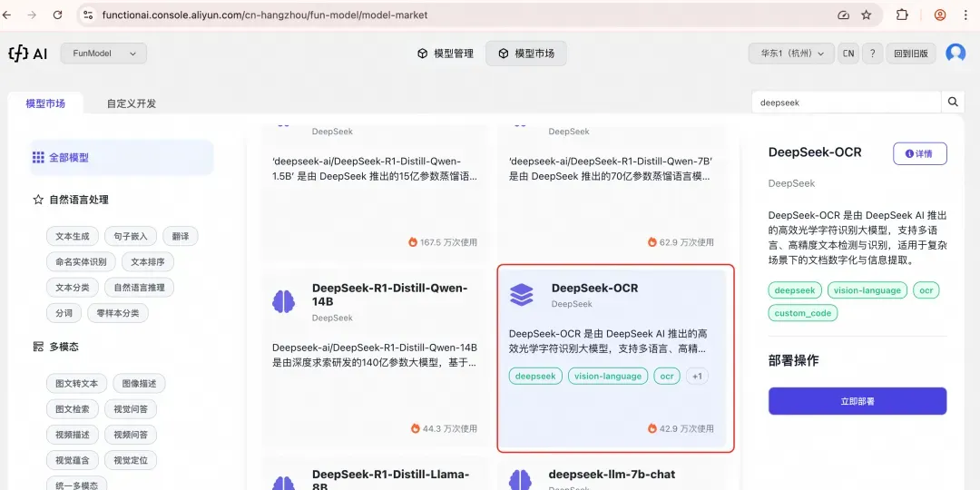Open the FunModel product dropdown
Image resolution: width=980 pixels, height=490 pixels.
[x=103, y=54]
